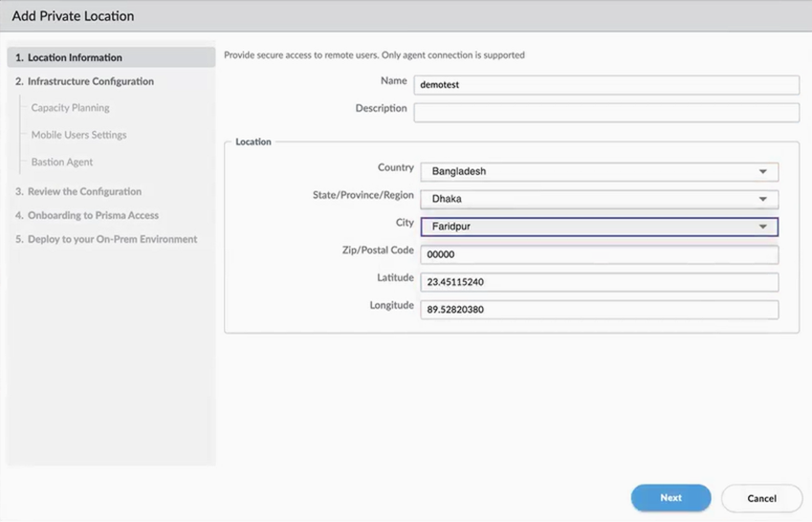Click the City dropdown arrow icon

tap(762, 228)
